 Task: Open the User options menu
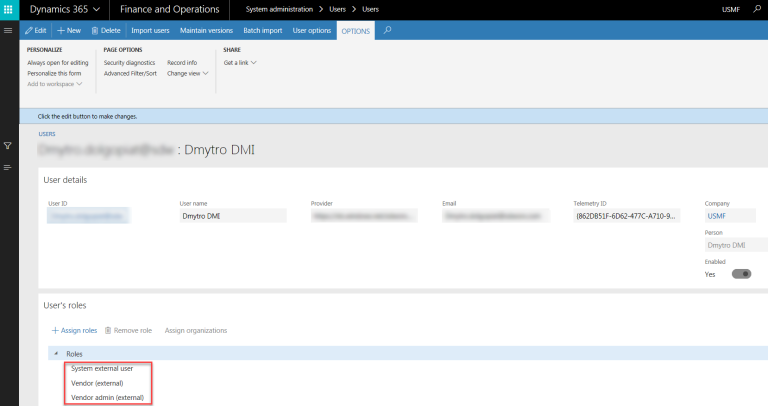pyautogui.click(x=312, y=31)
